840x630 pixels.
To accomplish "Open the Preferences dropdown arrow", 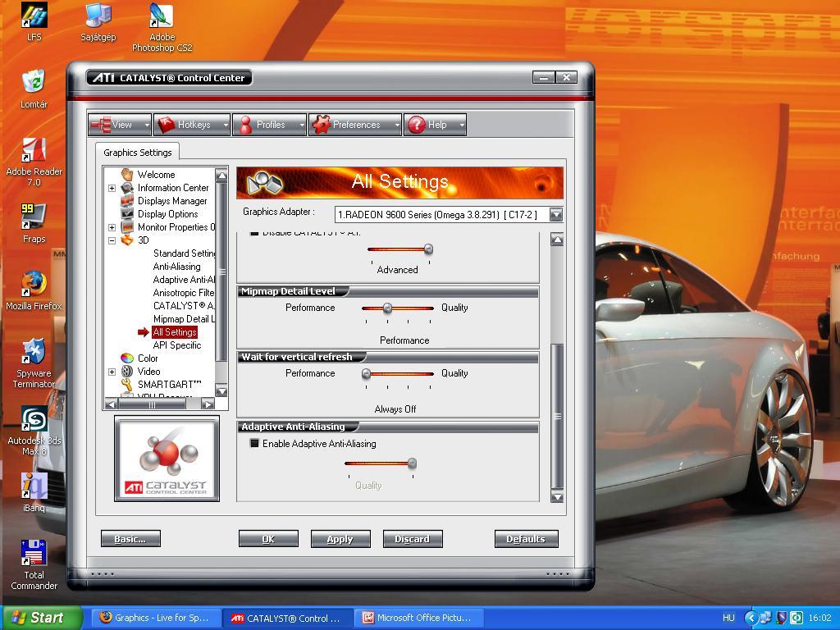I will click(397, 125).
